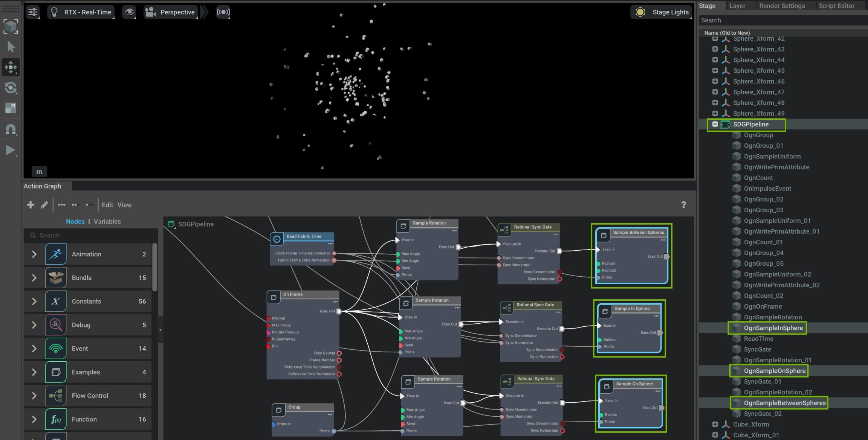
Task: Click the Rotate tool icon
Action: pyautogui.click(x=11, y=88)
